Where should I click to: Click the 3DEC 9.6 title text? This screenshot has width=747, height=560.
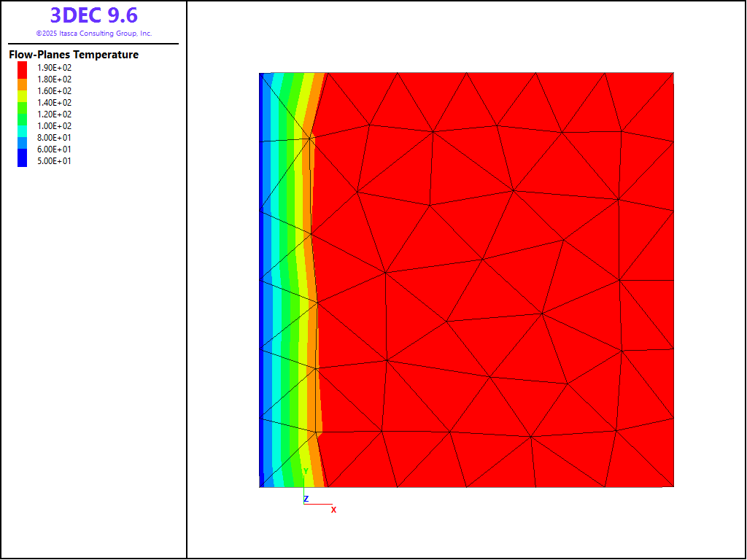click(x=93, y=15)
